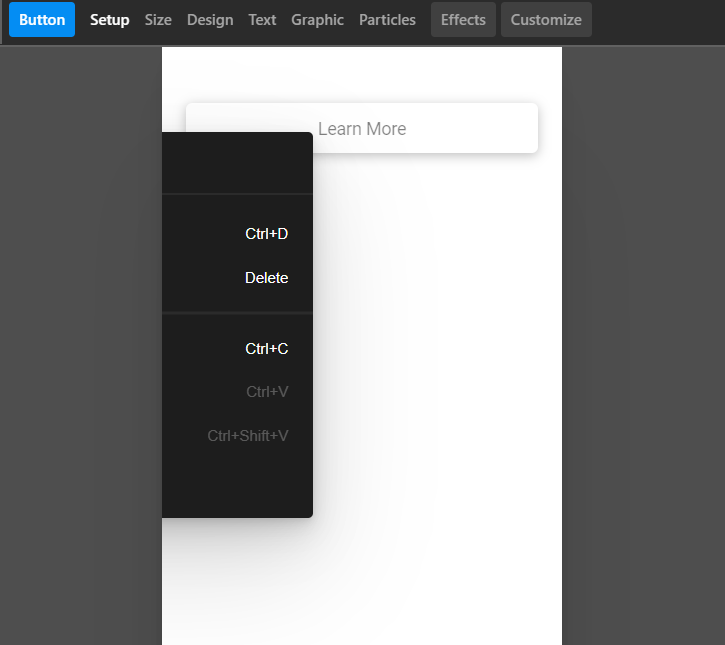
Task: Choose the Ctrl+D context menu entry
Action: click(x=238, y=234)
